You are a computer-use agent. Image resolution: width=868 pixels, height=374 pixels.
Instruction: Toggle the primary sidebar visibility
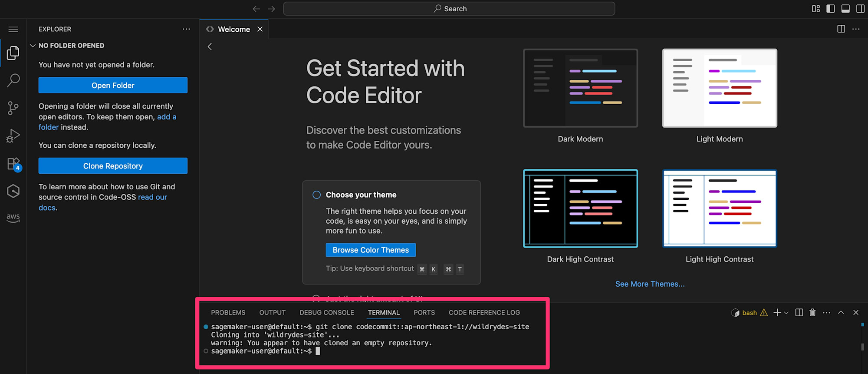click(830, 9)
